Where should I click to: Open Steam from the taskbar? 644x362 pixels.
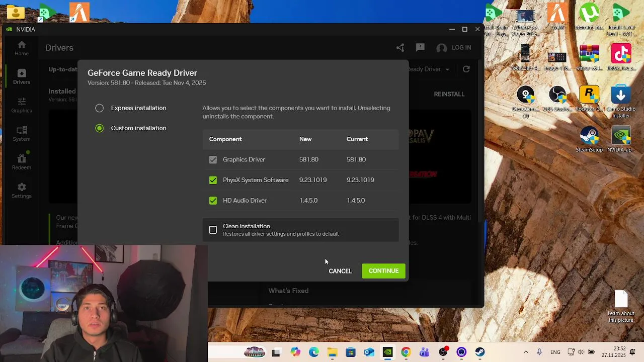pos(480,352)
